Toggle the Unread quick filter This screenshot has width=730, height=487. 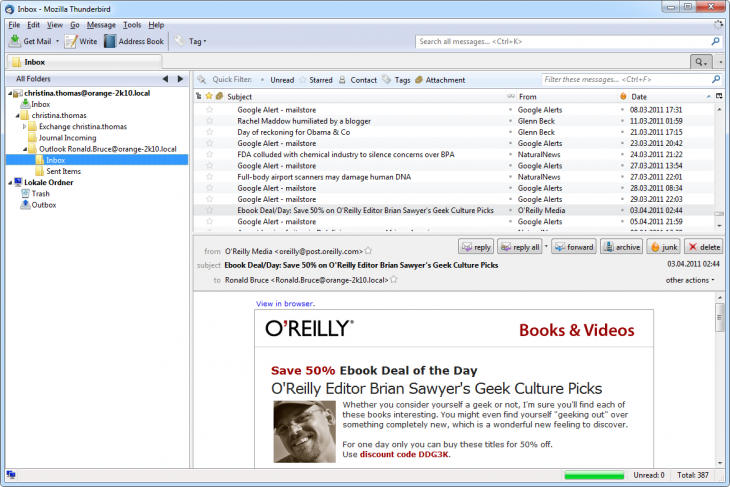point(277,80)
